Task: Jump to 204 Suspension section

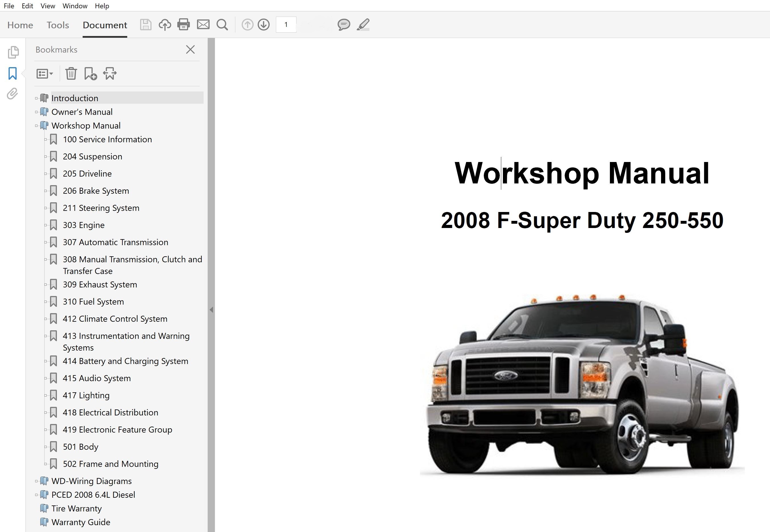Action: click(x=92, y=156)
